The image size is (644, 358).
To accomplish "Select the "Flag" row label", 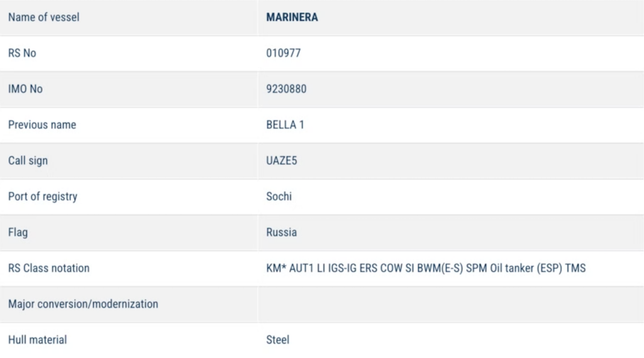I will (18, 232).
